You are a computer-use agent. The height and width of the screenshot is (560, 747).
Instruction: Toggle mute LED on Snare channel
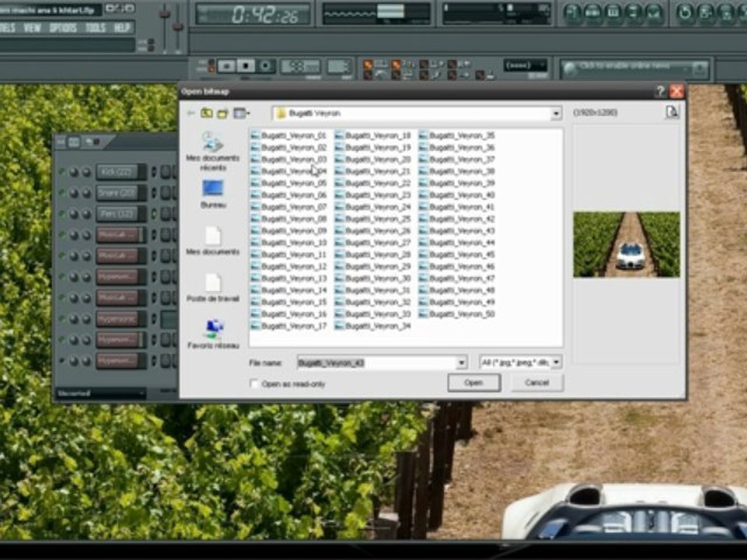[62, 193]
